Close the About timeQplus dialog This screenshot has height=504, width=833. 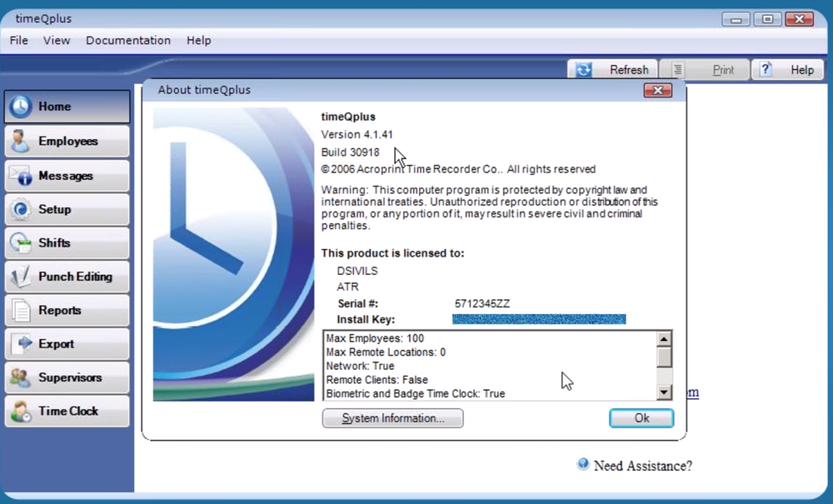pos(658,90)
